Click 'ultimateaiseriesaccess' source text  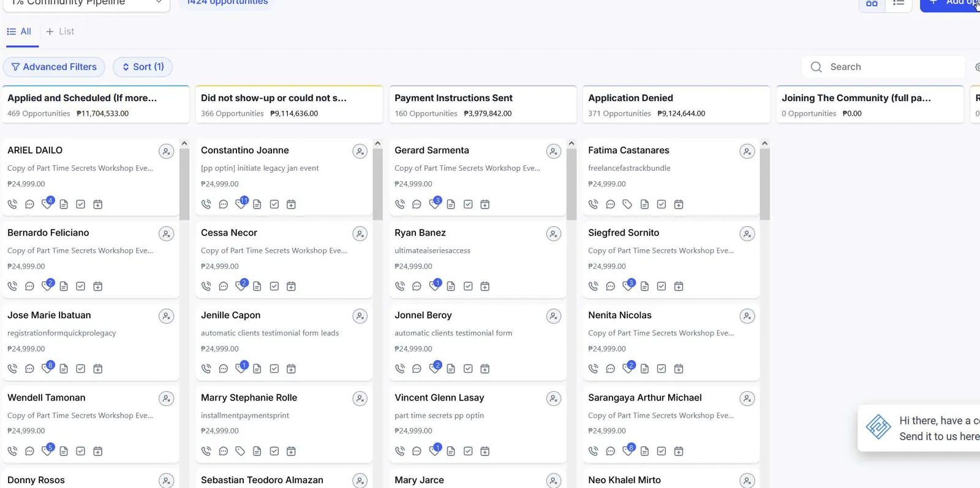(x=432, y=251)
